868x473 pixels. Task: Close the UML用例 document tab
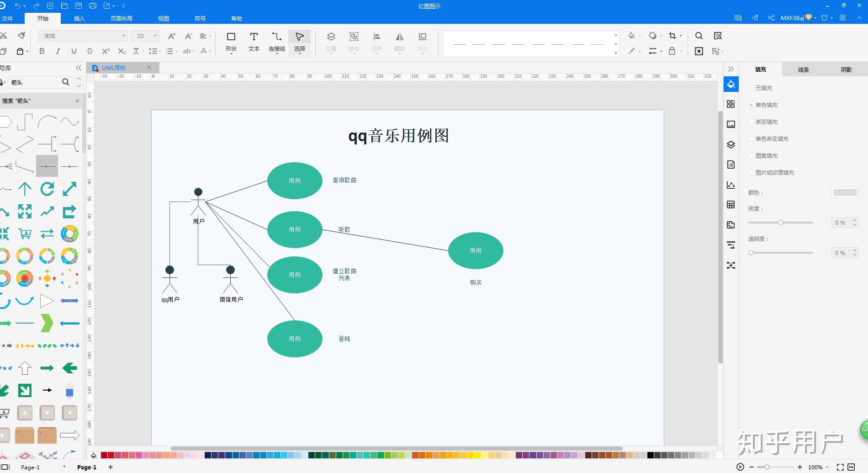point(149,68)
